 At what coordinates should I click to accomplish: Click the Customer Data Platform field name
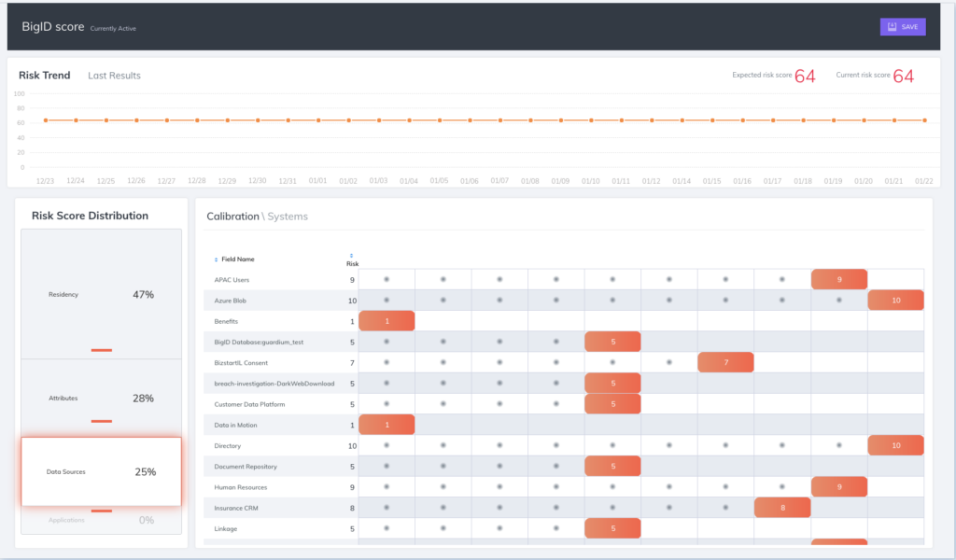249,405
